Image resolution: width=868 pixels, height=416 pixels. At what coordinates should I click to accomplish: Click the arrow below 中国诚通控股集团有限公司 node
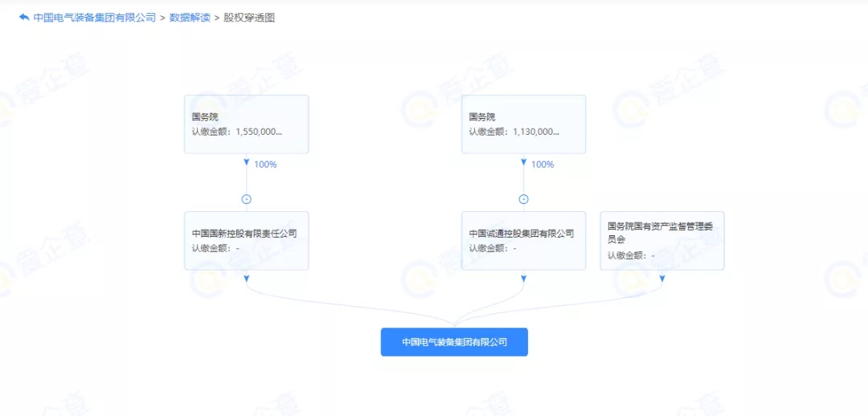point(523,279)
